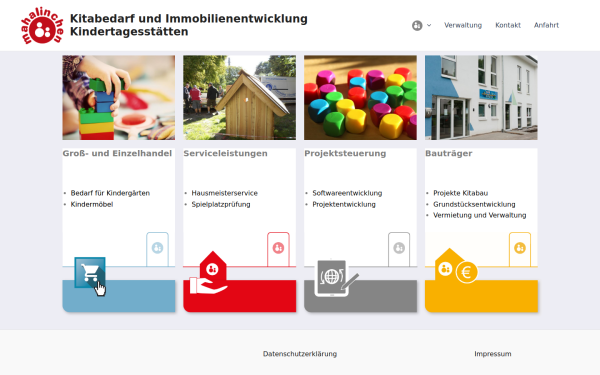
Task: Click the gray door icon in Projektsteuerung
Action: 399,249
